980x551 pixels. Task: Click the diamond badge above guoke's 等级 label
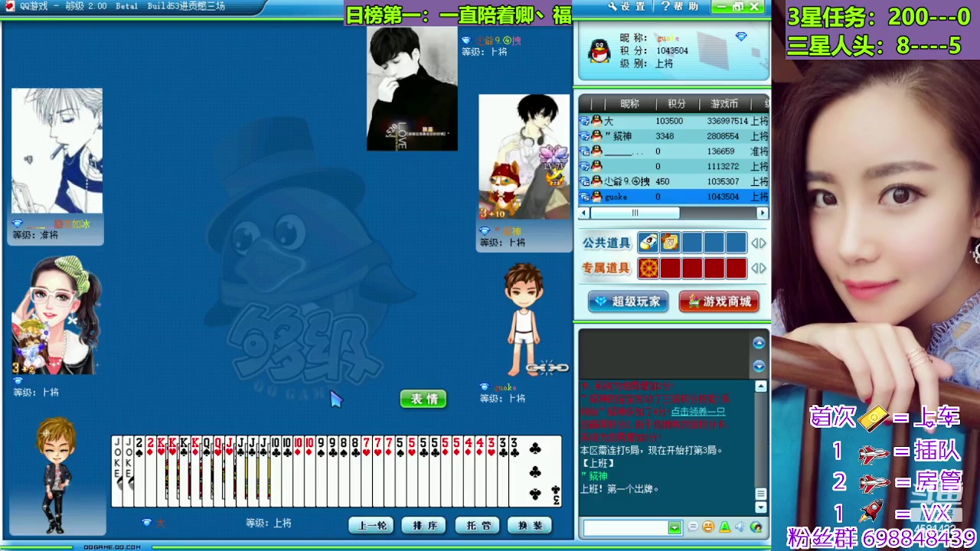coord(484,387)
